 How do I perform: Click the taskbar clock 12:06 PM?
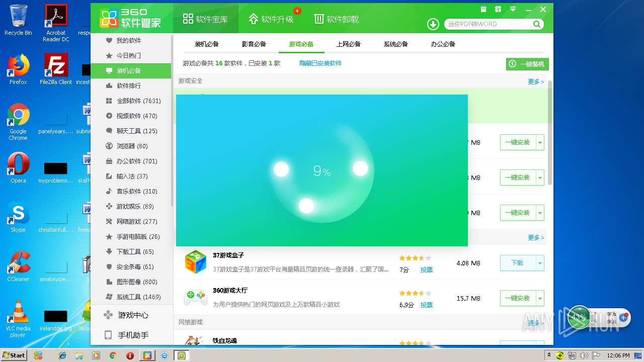[x=619, y=355]
